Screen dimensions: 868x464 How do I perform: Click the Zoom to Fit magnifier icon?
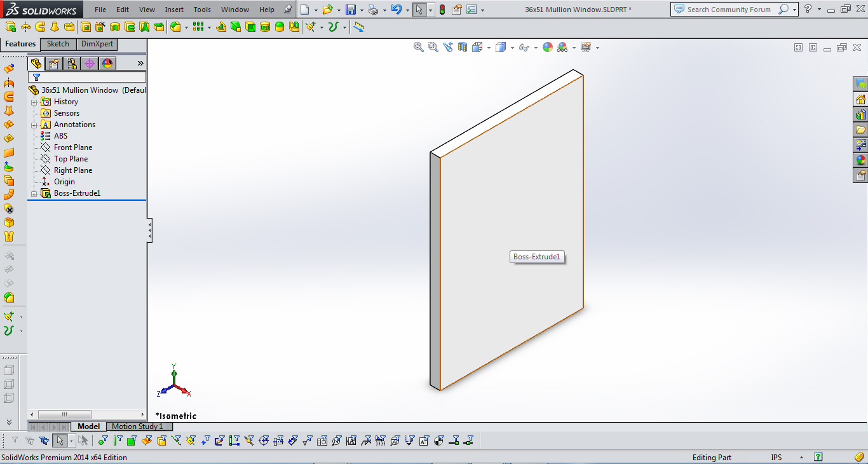(x=419, y=47)
